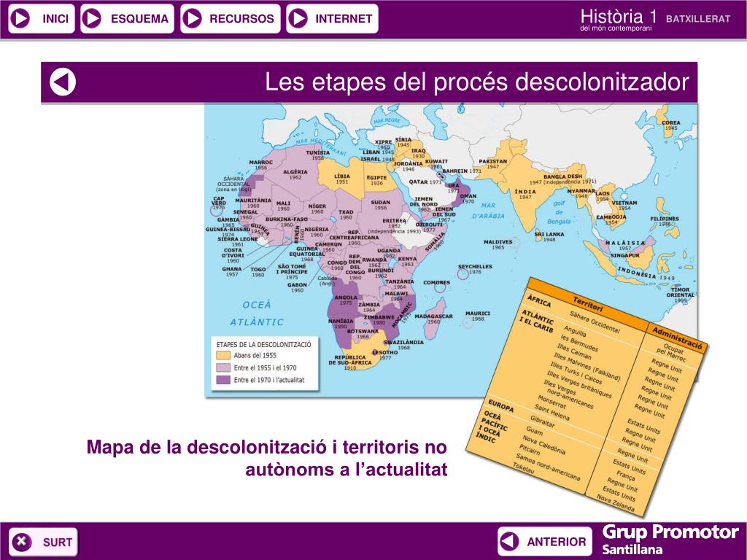
Task: Click 'Sàhara Occidental' in the territories table
Action: [595, 322]
